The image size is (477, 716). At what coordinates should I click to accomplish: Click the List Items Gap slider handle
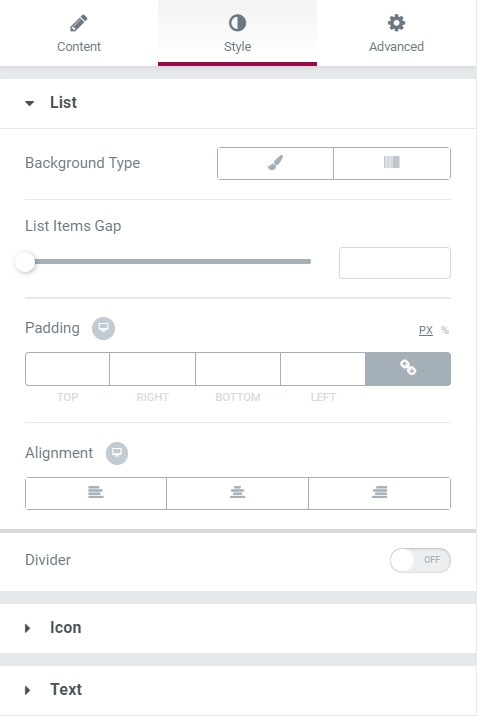tap(25, 262)
